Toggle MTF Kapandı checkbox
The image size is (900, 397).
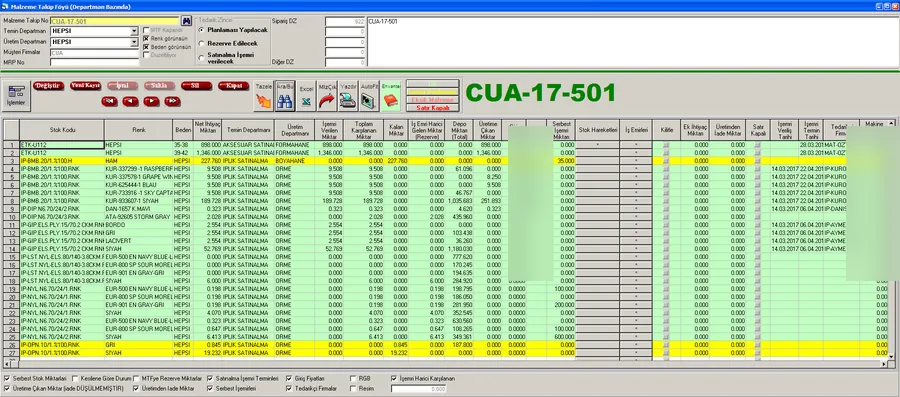pyautogui.click(x=146, y=30)
